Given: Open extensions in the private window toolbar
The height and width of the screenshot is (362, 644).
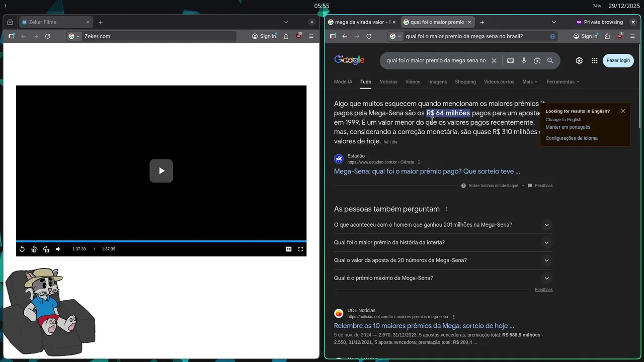Looking at the screenshot, I should pyautogui.click(x=607, y=36).
